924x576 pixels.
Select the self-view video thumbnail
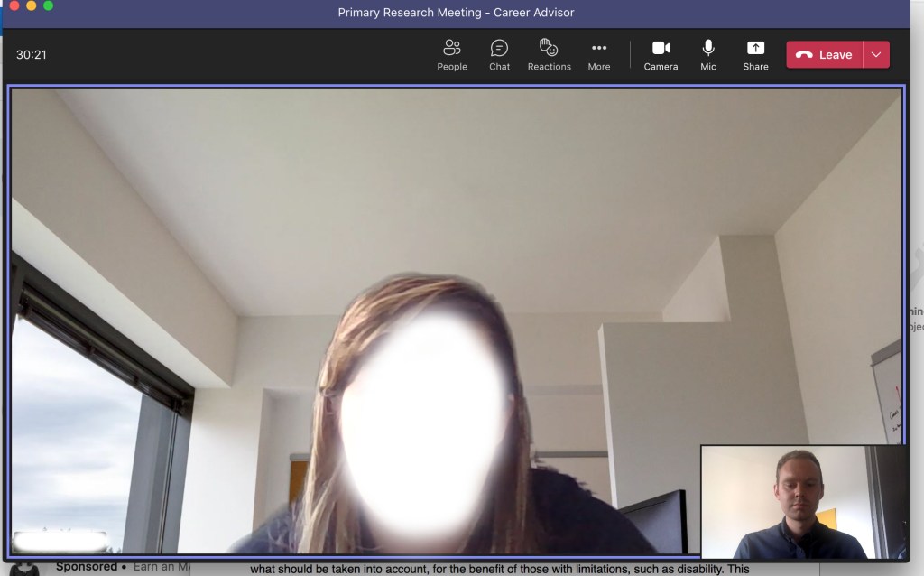point(803,501)
